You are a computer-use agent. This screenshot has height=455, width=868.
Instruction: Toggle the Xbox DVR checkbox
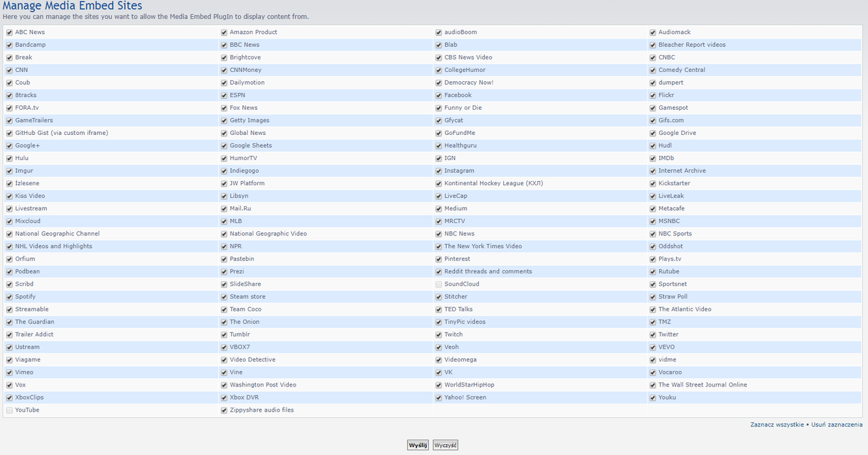pos(224,397)
